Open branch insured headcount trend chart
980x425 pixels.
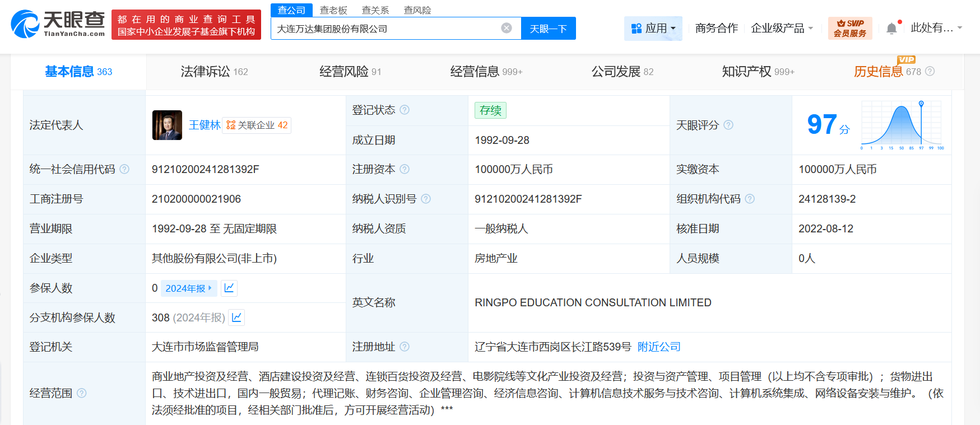[236, 317]
